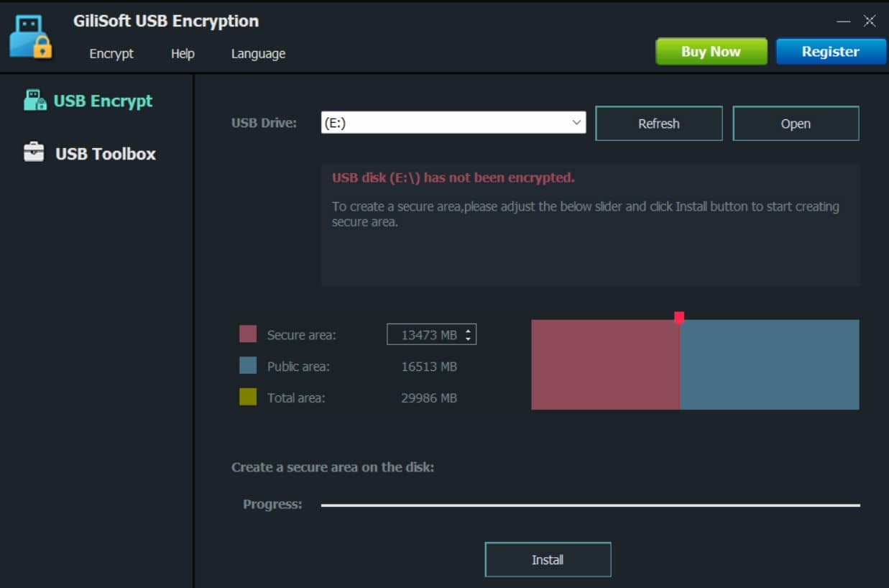Open the USB Drive selection dropdown
Screen dimensions: 889x588
coord(576,122)
